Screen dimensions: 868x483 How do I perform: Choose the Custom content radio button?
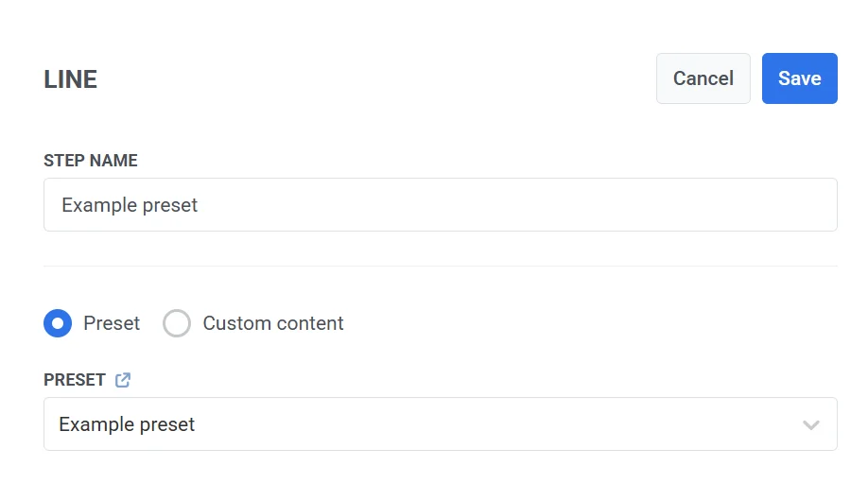177,323
